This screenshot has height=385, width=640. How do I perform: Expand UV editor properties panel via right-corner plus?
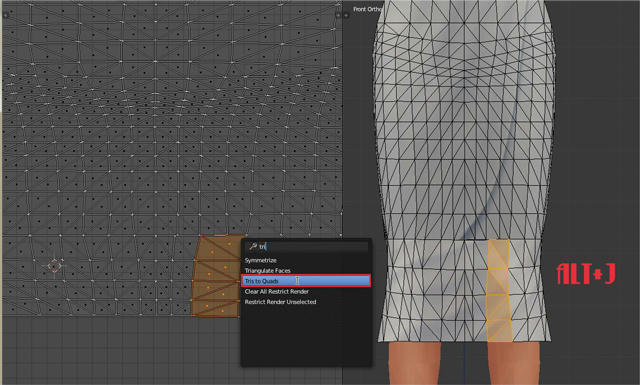click(x=338, y=15)
